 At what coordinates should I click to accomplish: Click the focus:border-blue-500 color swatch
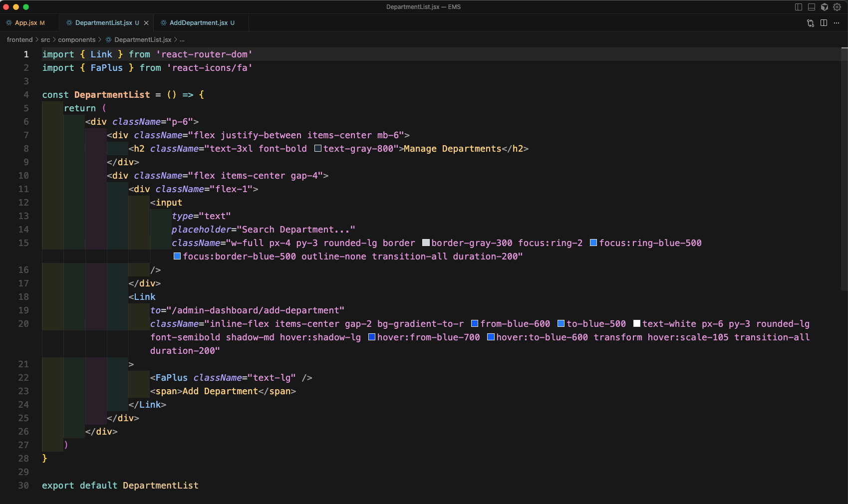pyautogui.click(x=177, y=256)
